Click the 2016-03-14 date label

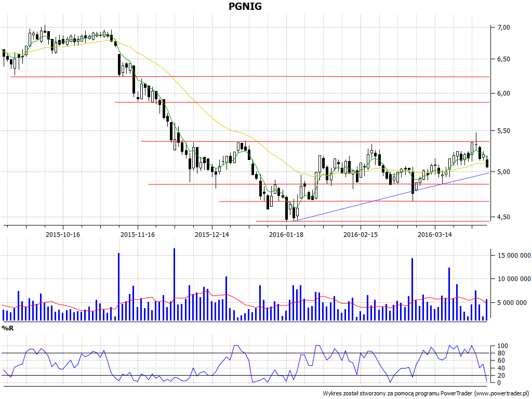coord(435,234)
